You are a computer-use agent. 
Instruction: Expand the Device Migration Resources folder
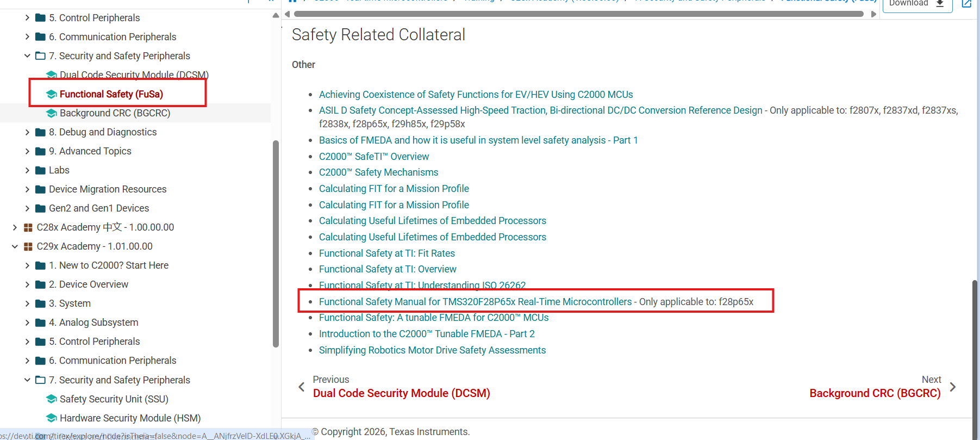point(27,189)
